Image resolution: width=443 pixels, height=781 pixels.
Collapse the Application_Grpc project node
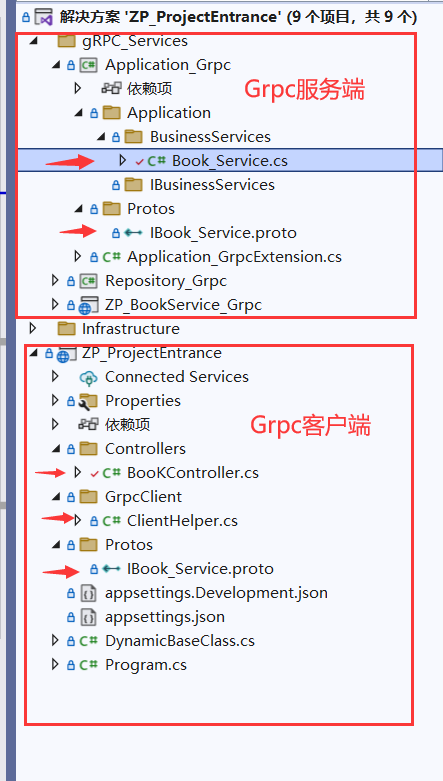(x=56, y=65)
